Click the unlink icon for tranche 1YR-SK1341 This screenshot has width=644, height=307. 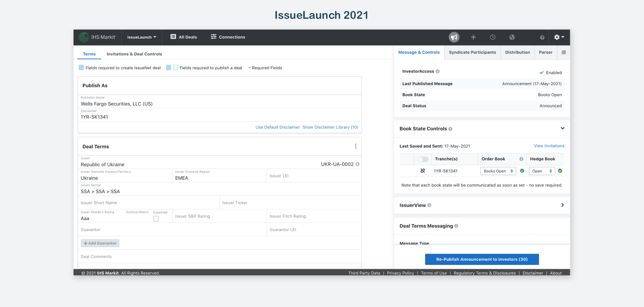click(423, 171)
